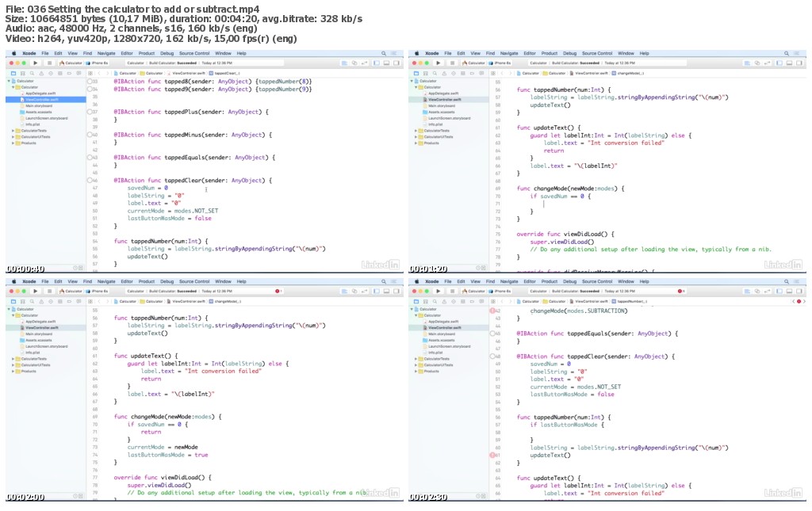The height and width of the screenshot is (511, 812).
Task: Toggle the navigator panel in the 00:00:40 frame
Action: [377, 63]
